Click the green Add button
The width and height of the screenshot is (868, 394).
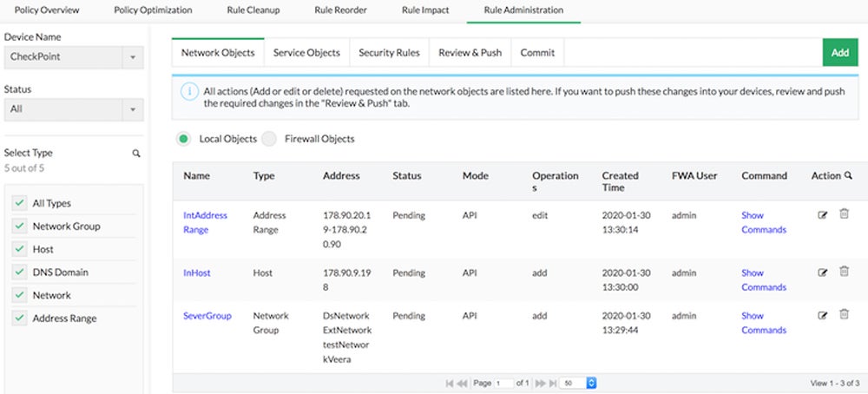click(839, 53)
